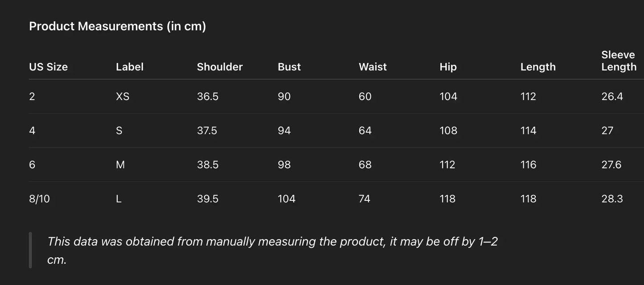Click the Product Measurements heading
Screen dimensions: 644x285
point(117,26)
